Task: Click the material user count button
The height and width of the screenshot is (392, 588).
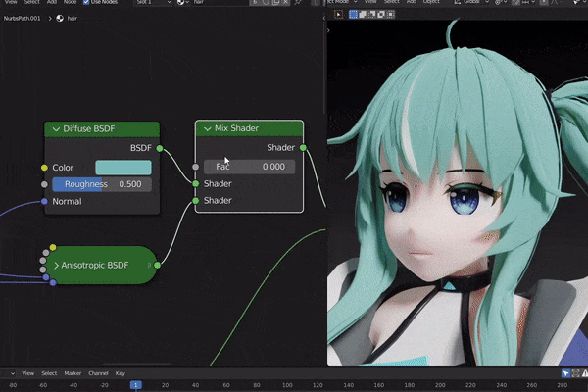Action: (x=255, y=2)
